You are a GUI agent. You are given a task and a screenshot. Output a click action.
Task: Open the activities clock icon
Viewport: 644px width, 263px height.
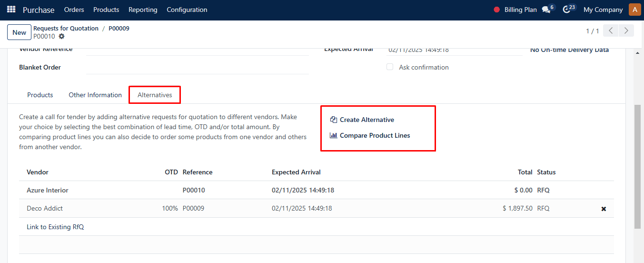566,10
